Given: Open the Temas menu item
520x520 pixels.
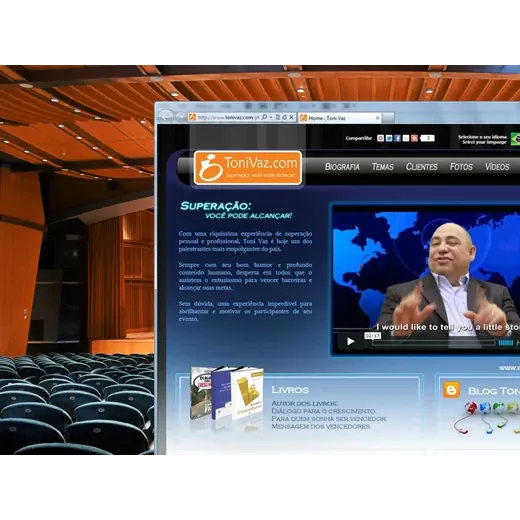Looking at the screenshot, I should pyautogui.click(x=383, y=167).
